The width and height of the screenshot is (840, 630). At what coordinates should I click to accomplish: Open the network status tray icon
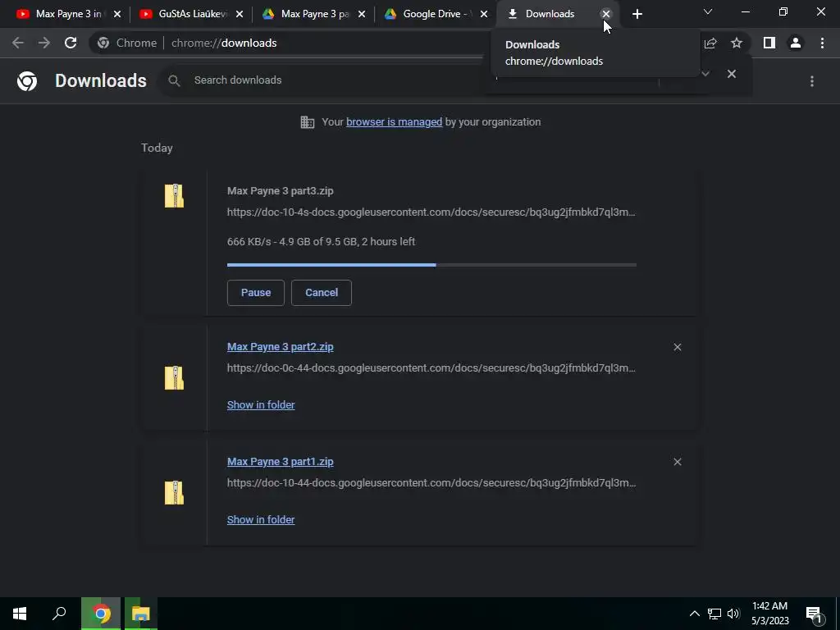point(714,614)
